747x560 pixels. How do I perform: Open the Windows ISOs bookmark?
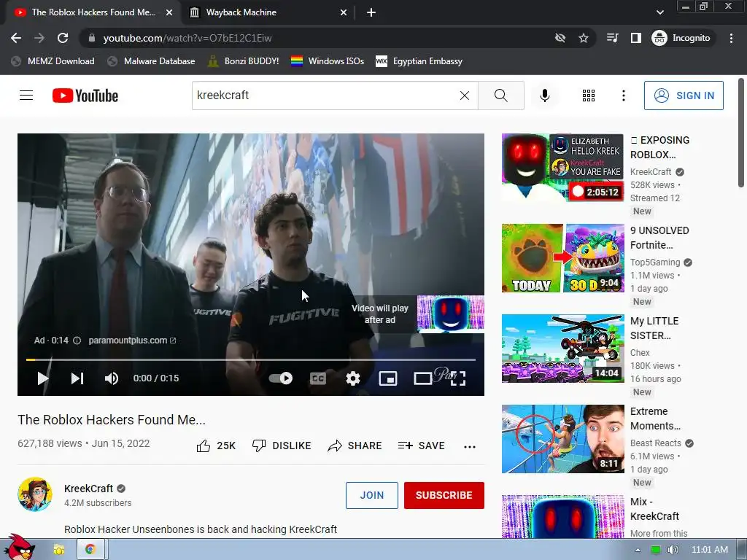click(328, 61)
